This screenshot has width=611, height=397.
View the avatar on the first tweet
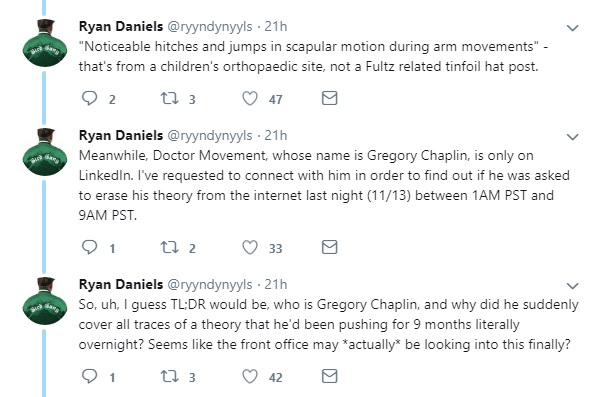44,43
